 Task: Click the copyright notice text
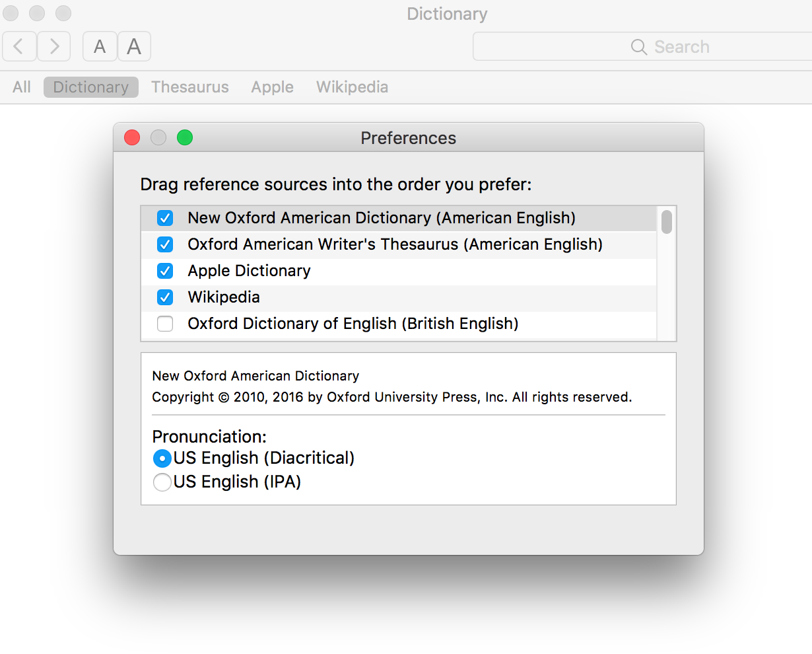pyautogui.click(x=392, y=397)
